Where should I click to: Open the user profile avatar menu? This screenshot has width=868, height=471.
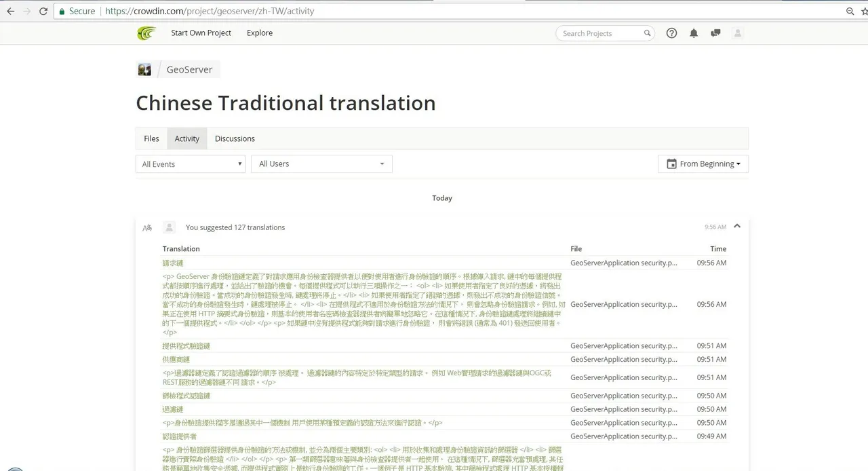pyautogui.click(x=738, y=33)
